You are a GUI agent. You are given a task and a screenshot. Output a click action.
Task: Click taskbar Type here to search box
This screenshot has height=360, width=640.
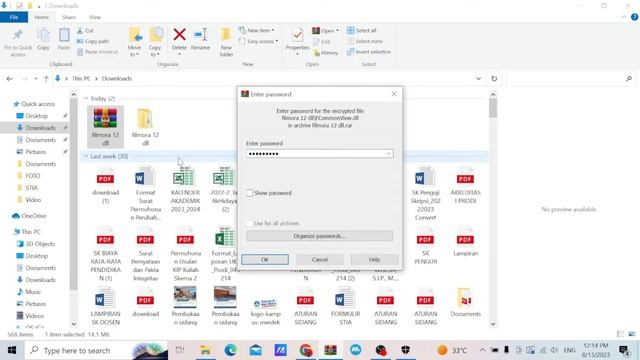96,350
